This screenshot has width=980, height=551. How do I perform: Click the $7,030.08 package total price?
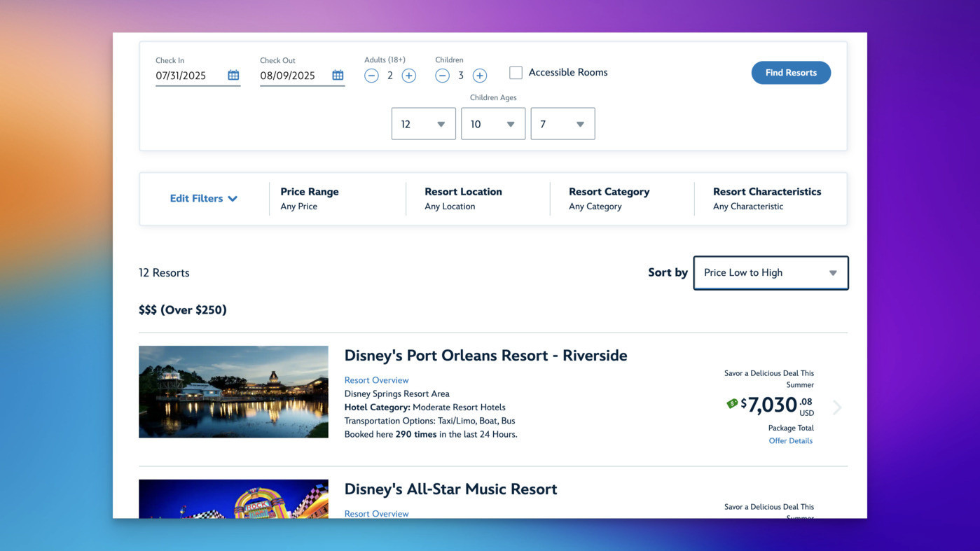tap(778, 405)
